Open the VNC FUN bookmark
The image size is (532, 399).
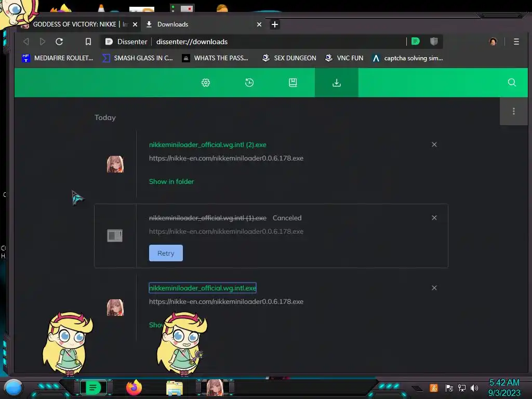point(344,58)
